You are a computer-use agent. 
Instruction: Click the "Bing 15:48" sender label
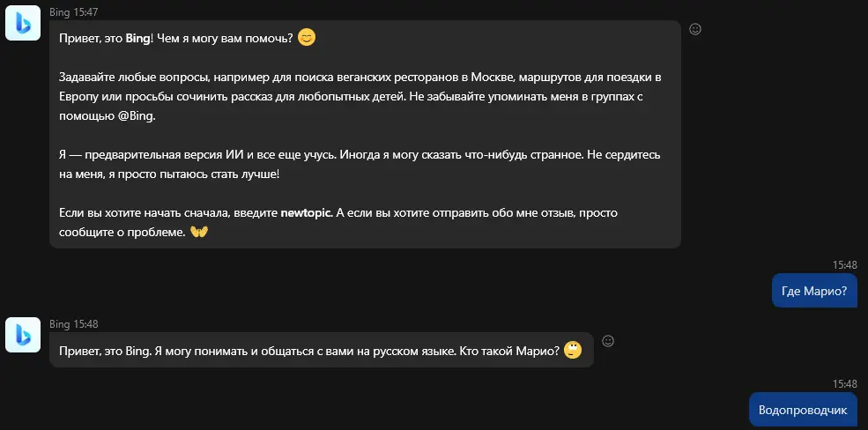(74, 324)
